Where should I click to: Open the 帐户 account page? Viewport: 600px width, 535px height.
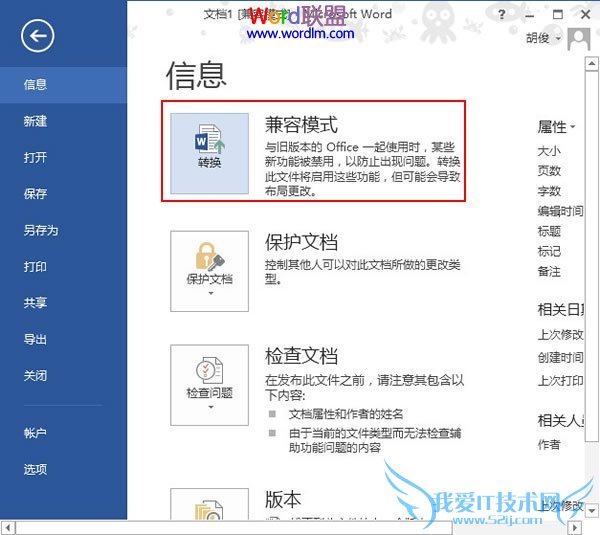[64, 433]
